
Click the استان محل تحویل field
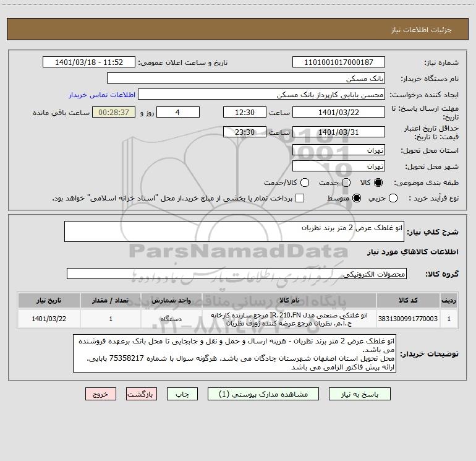[x=339, y=150]
